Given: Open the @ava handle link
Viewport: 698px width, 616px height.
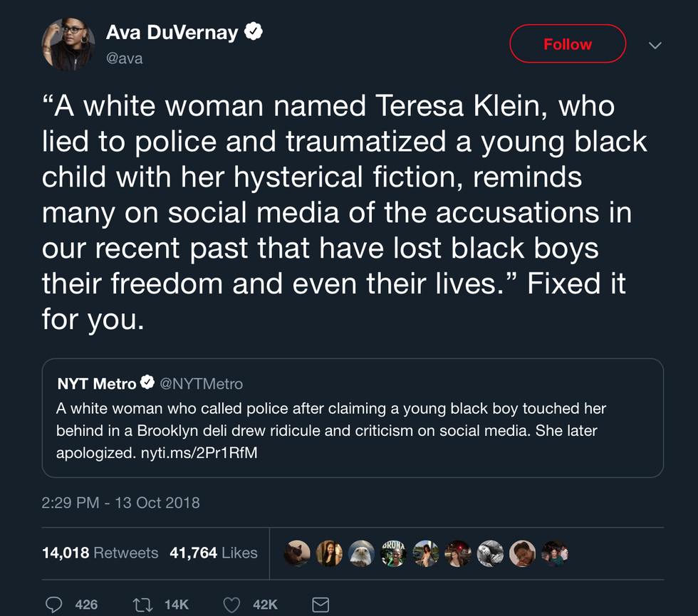Looking at the screenshot, I should [x=124, y=58].
